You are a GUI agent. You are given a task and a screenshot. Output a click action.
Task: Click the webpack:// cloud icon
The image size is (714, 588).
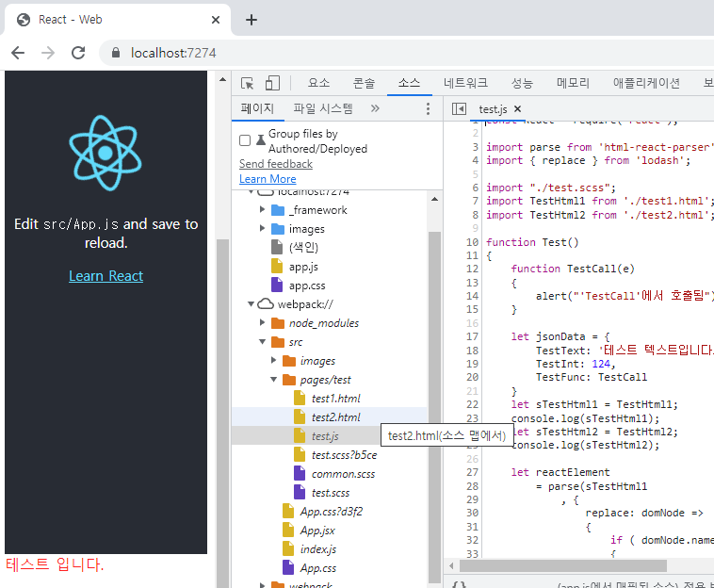pyautogui.click(x=266, y=303)
